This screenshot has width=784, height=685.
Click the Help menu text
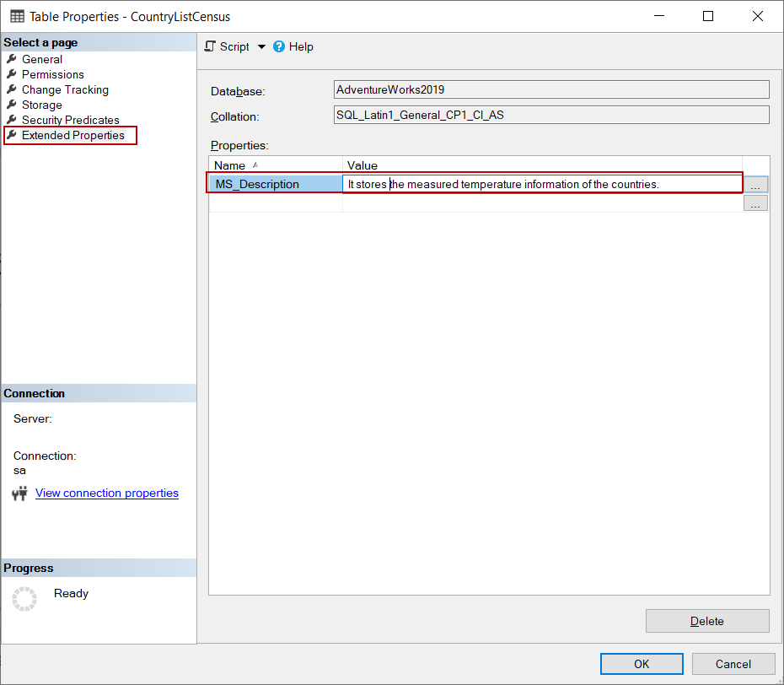coord(301,46)
